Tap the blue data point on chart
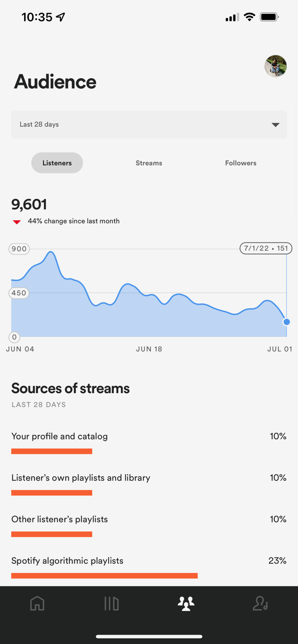This screenshot has width=298, height=644. pos(286,322)
